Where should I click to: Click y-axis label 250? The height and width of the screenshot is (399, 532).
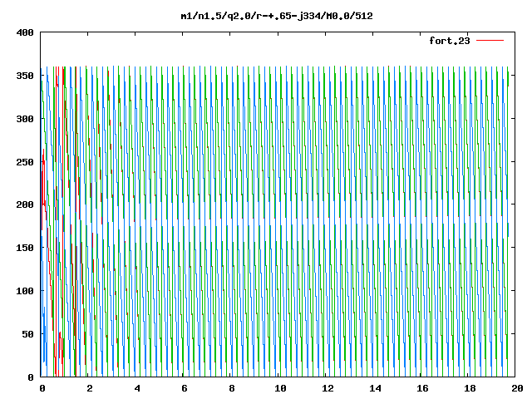[25, 162]
